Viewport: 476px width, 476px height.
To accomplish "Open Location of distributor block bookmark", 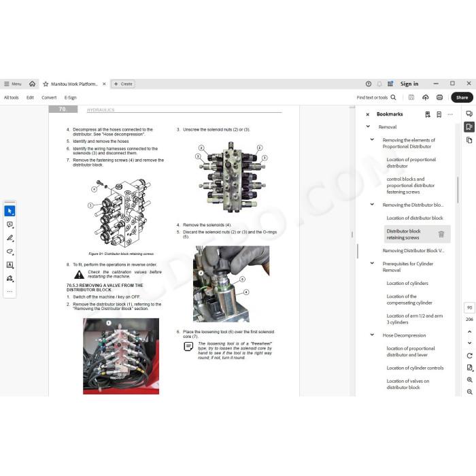I will tap(415, 218).
